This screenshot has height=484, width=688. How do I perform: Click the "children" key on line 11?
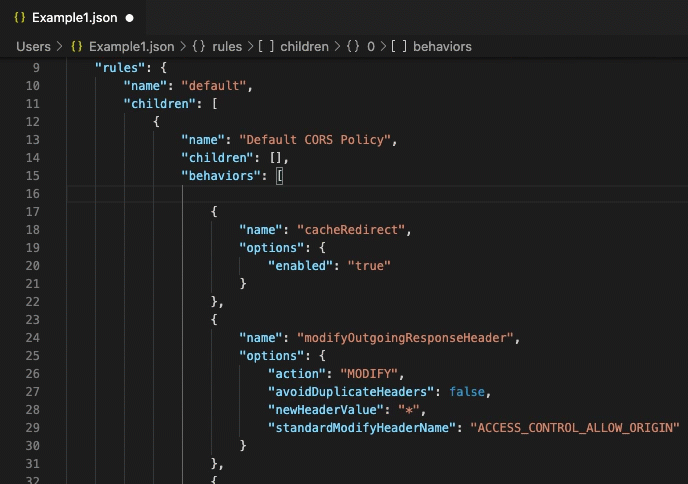[x=160, y=104]
